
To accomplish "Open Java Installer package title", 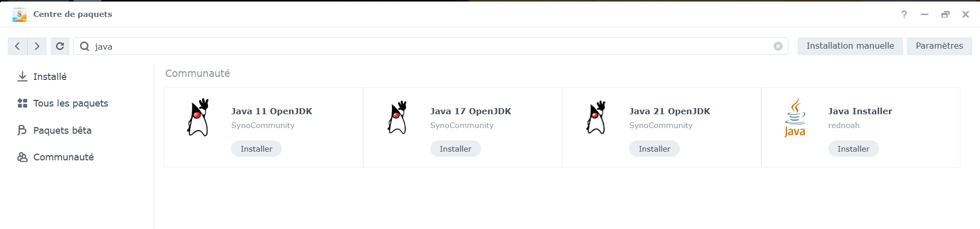I will [x=860, y=111].
